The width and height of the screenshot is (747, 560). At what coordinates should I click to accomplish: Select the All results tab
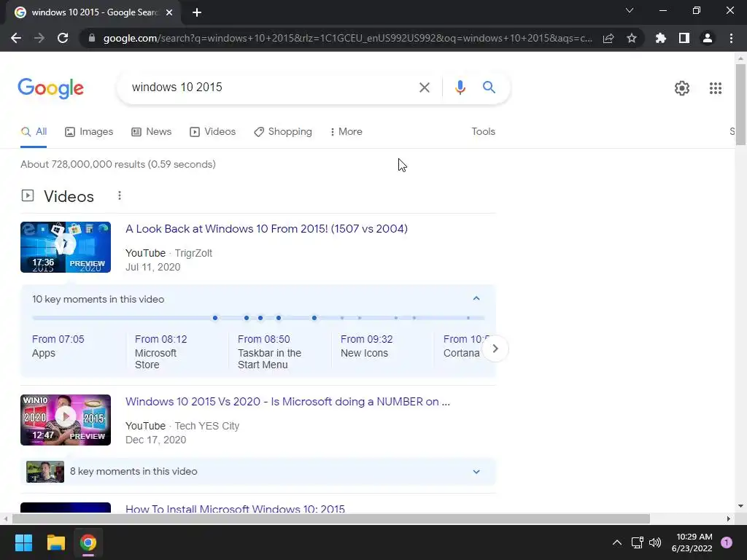34,132
